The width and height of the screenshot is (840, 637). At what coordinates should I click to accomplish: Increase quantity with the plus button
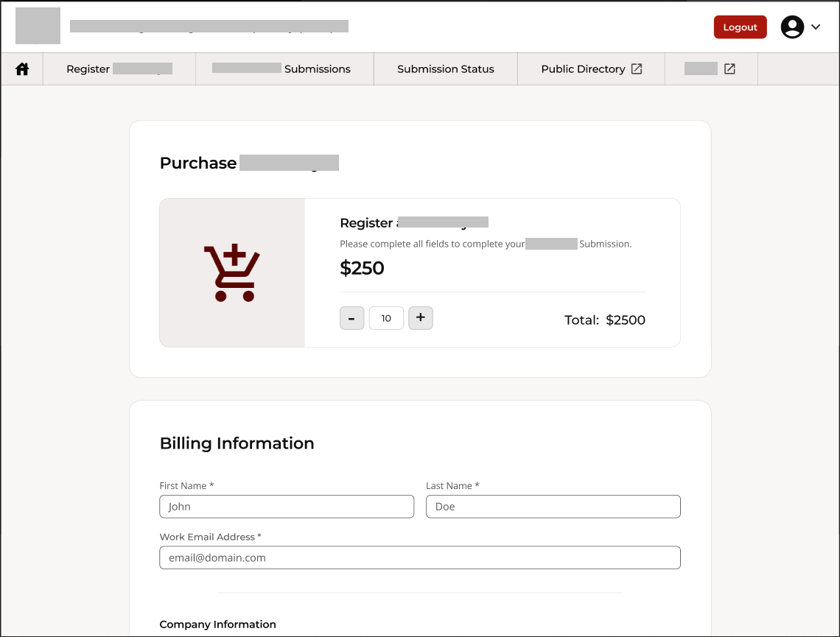pyautogui.click(x=420, y=317)
